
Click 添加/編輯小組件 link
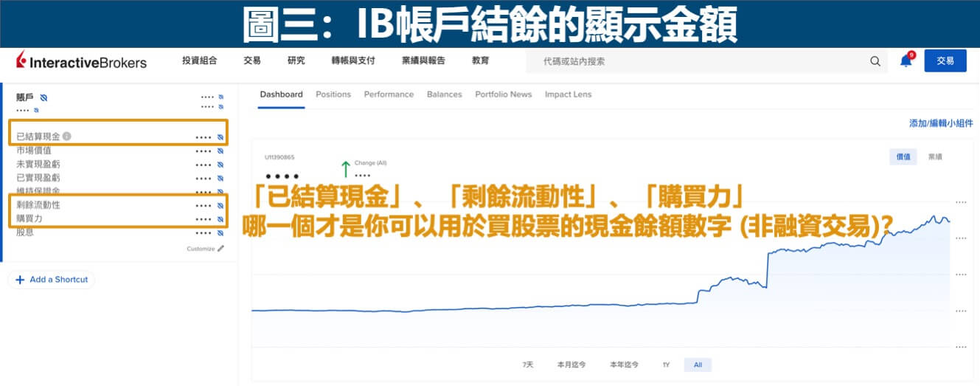click(x=941, y=123)
